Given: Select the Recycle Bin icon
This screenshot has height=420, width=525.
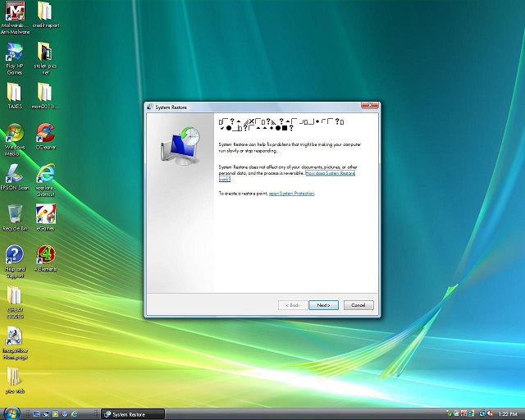Looking at the screenshot, I should coord(14,215).
